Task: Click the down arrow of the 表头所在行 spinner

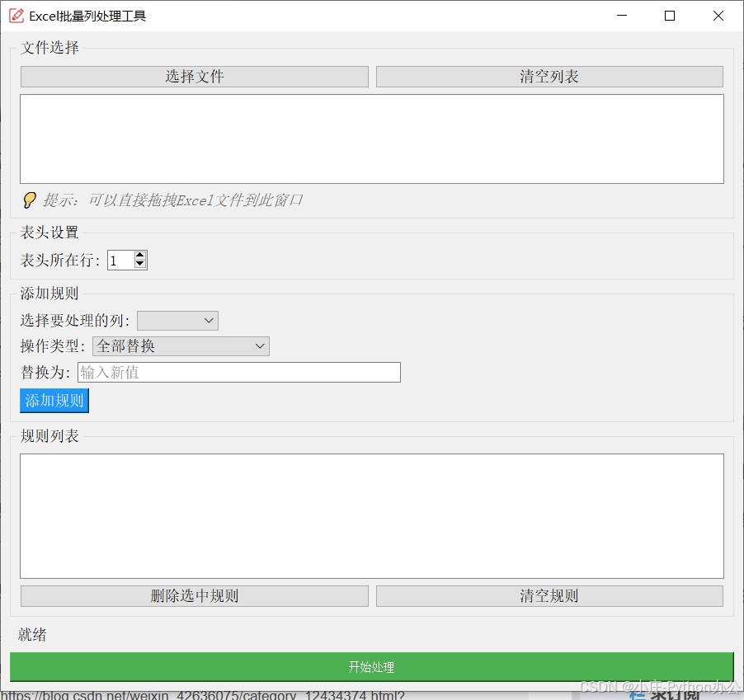Action: pos(139,265)
